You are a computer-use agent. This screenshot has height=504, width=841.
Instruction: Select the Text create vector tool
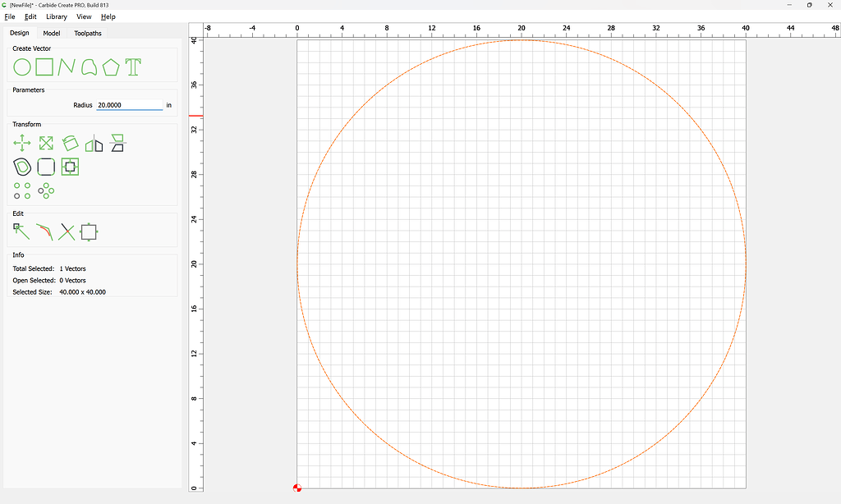(x=133, y=67)
